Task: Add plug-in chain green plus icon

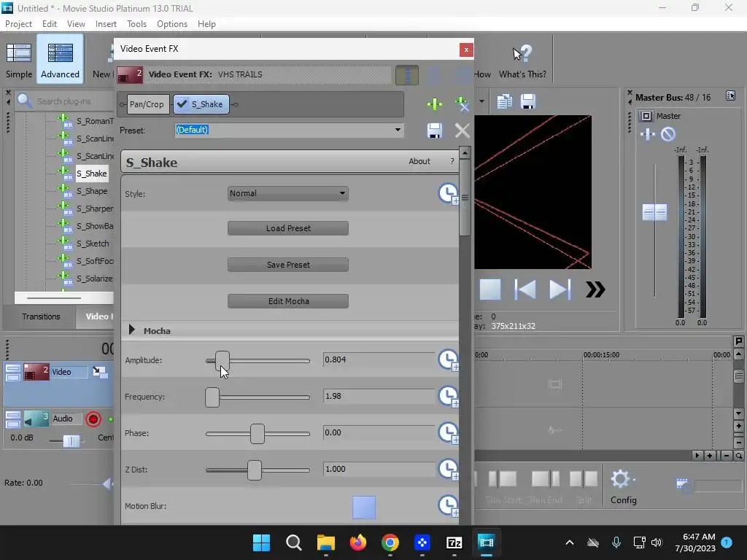Action: tap(435, 104)
